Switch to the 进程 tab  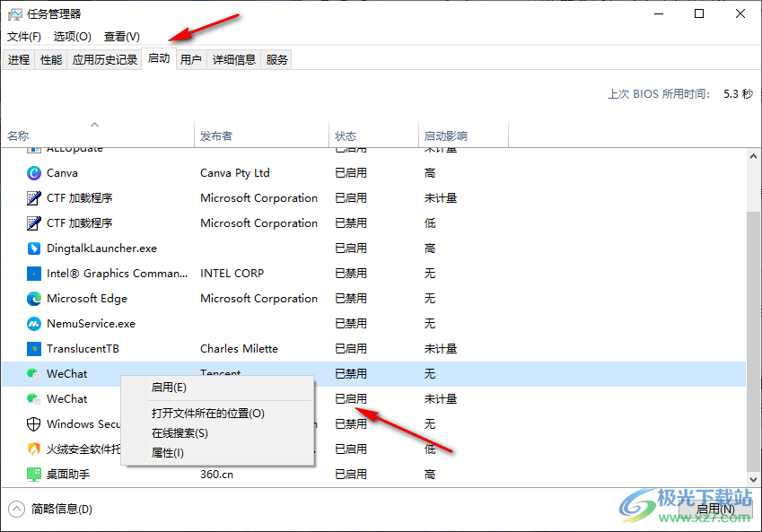19,60
